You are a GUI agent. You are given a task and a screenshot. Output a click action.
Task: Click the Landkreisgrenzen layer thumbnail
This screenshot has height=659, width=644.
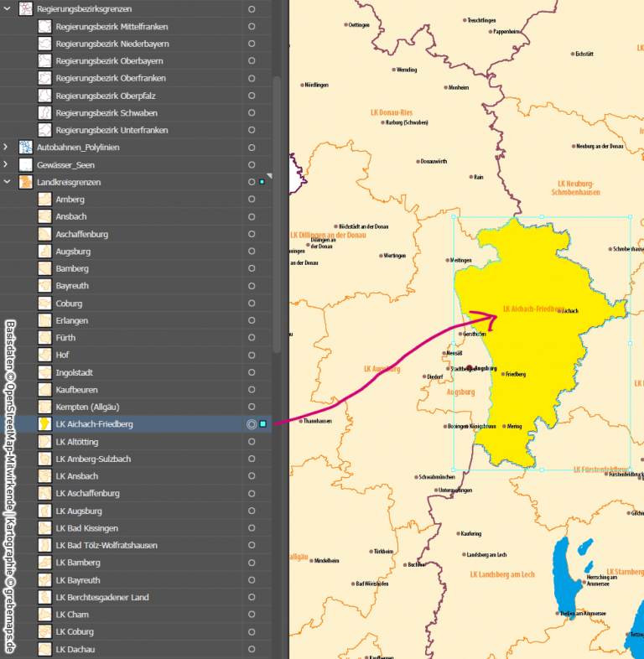pos(26,182)
